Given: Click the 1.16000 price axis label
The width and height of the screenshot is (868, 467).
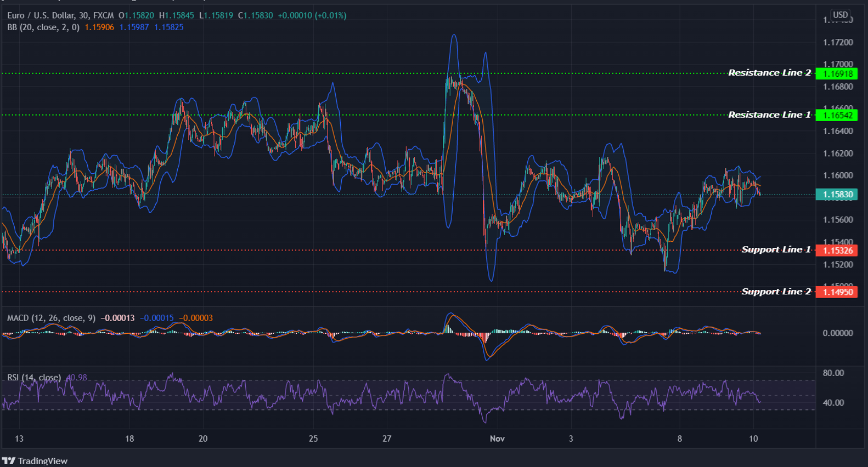Looking at the screenshot, I should pyautogui.click(x=838, y=175).
